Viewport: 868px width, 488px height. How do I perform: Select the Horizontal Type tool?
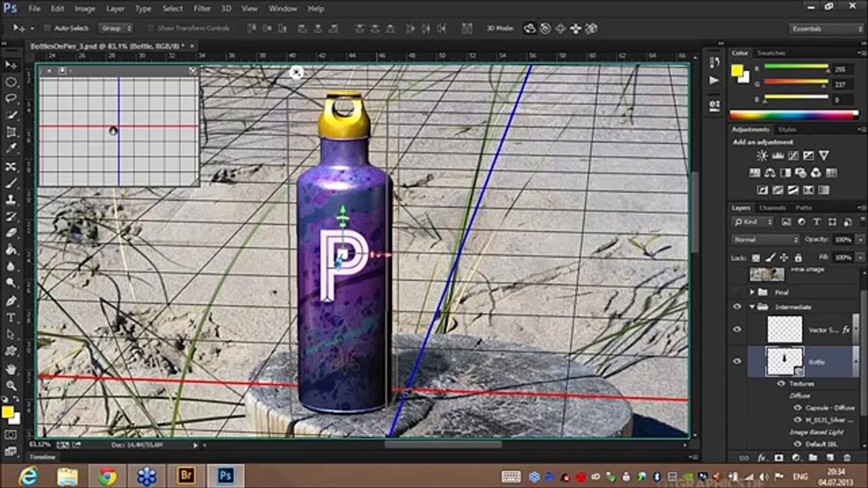click(11, 317)
